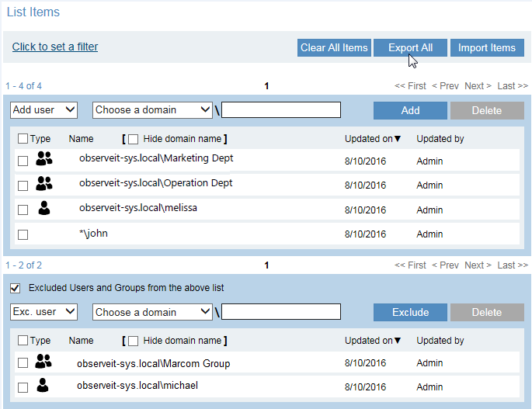
Task: Click the Delete button next to Exclude
Action: tap(487, 312)
